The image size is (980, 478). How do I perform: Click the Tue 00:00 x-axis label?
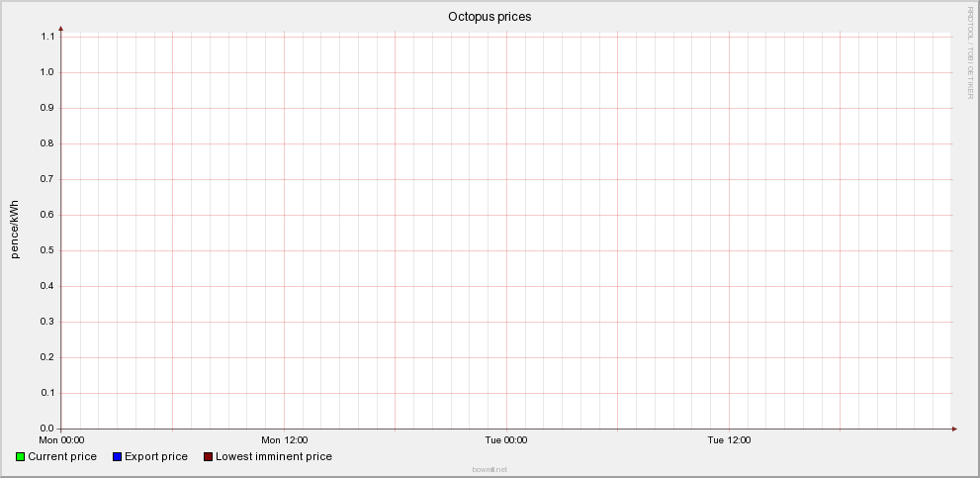(x=506, y=439)
